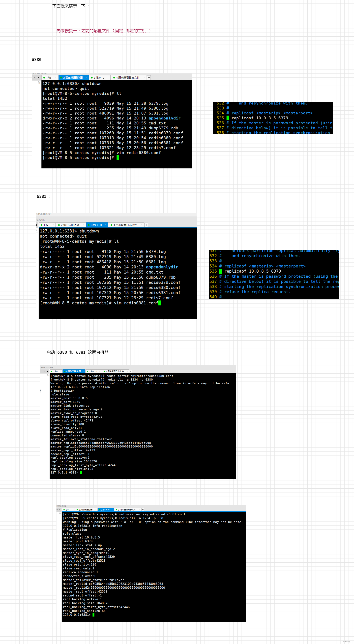Close the side panel in the 6381 info replication terminal
Image resolution: width=354 pixels, height=644 pixels.
pyautogui.click(x=60, y=510)
